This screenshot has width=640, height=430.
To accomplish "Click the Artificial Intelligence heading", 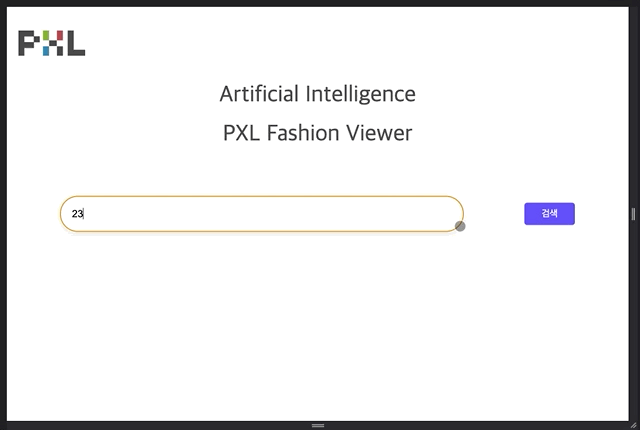I will [x=317, y=94].
